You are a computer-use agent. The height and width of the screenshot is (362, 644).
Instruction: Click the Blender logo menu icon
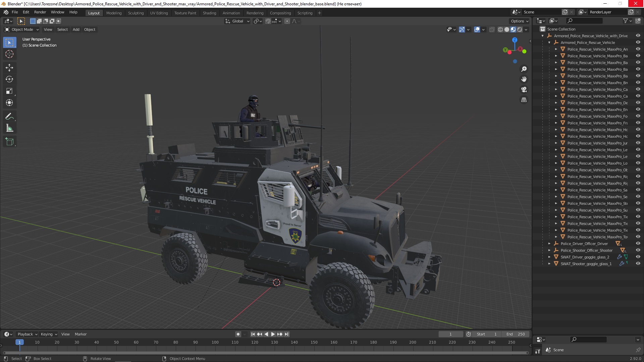6,12
